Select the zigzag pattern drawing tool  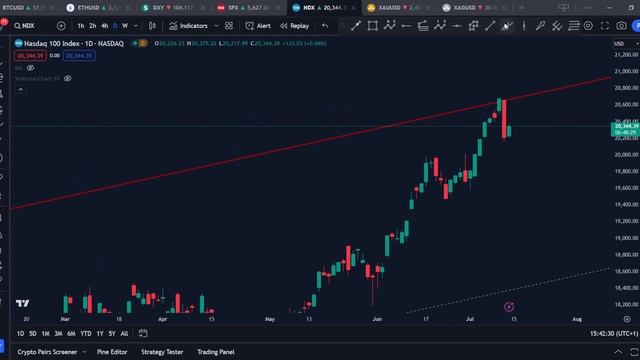click(x=389, y=26)
